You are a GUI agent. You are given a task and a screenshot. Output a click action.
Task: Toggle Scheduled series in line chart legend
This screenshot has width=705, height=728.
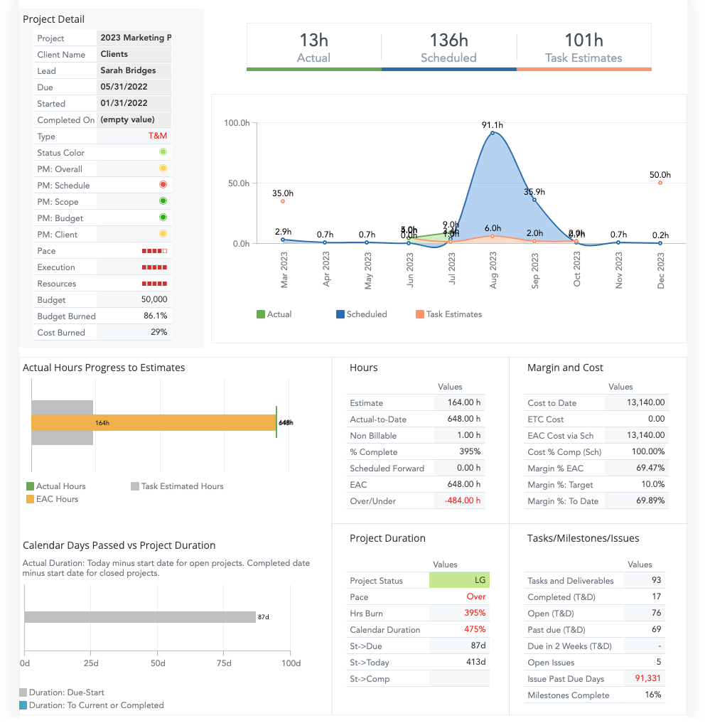[x=361, y=314]
